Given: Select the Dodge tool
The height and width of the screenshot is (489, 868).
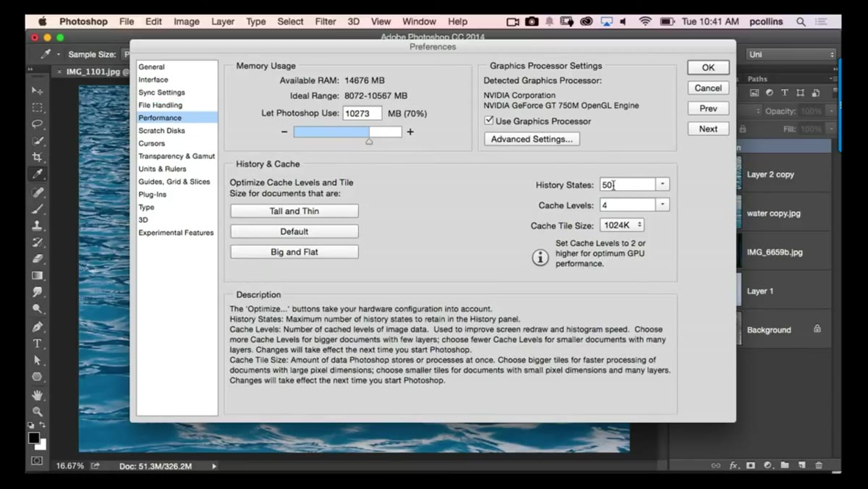Looking at the screenshot, I should 37,309.
